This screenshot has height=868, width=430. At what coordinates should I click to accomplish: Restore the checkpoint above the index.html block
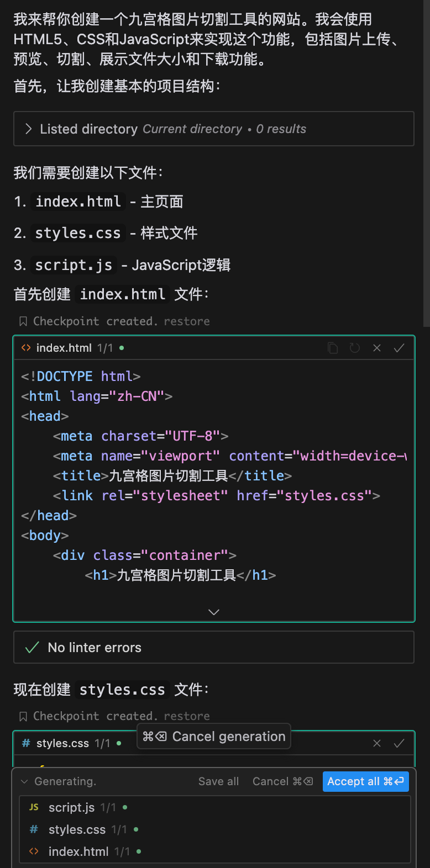[187, 321]
